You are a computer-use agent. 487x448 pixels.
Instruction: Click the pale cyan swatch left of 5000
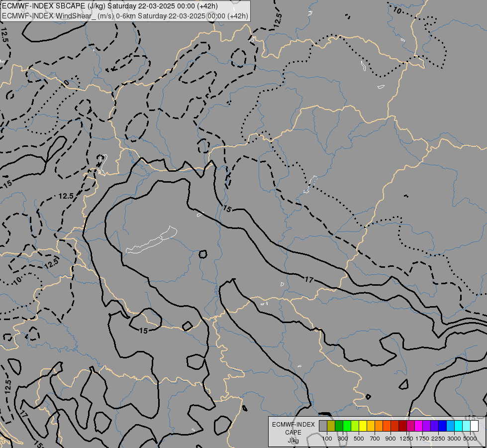coord(467,426)
